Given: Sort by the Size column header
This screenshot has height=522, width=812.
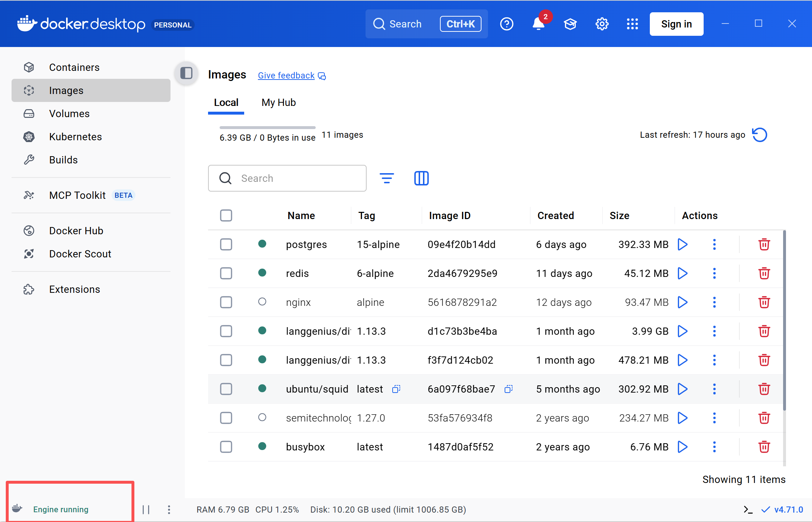Looking at the screenshot, I should coord(619,216).
